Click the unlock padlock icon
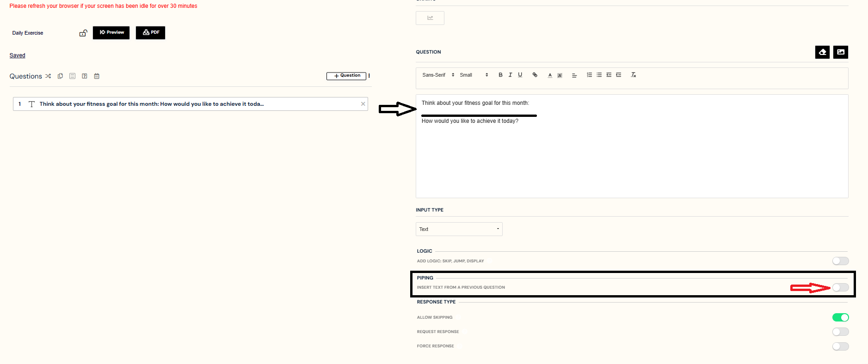The height and width of the screenshot is (364, 868). [x=83, y=33]
